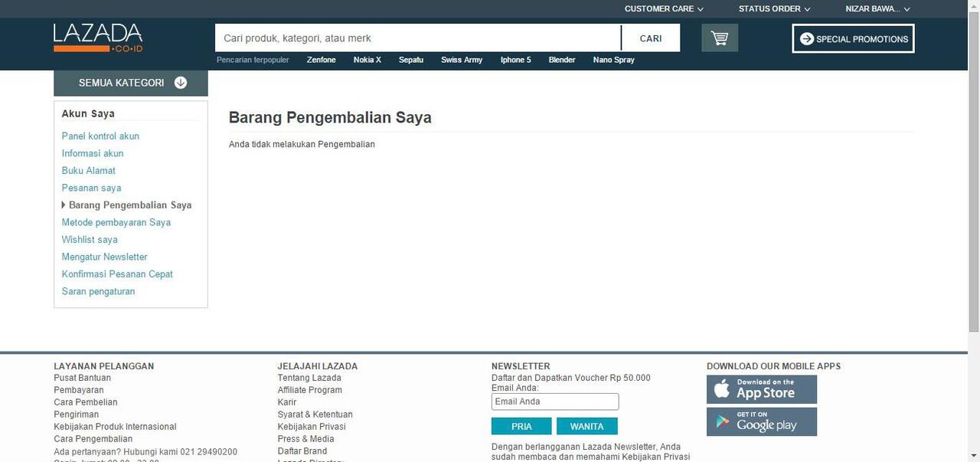Open Wishlist saya
980x462 pixels.
[x=90, y=240]
